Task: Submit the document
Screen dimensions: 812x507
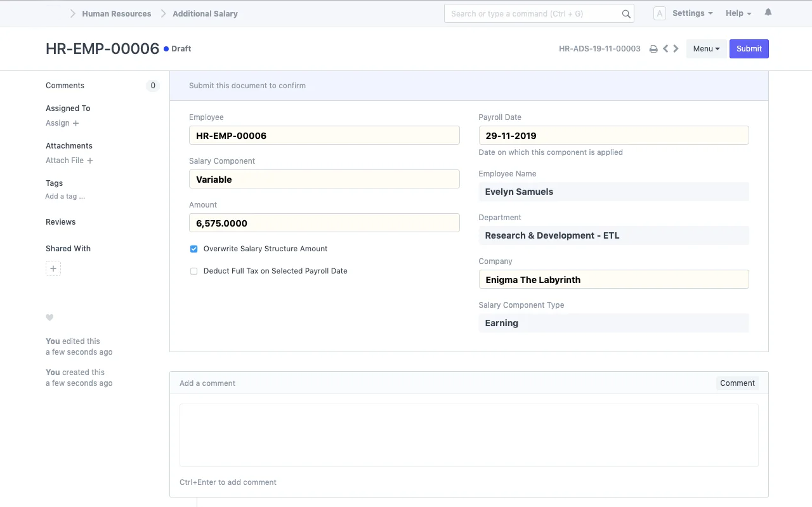Action: click(x=749, y=48)
